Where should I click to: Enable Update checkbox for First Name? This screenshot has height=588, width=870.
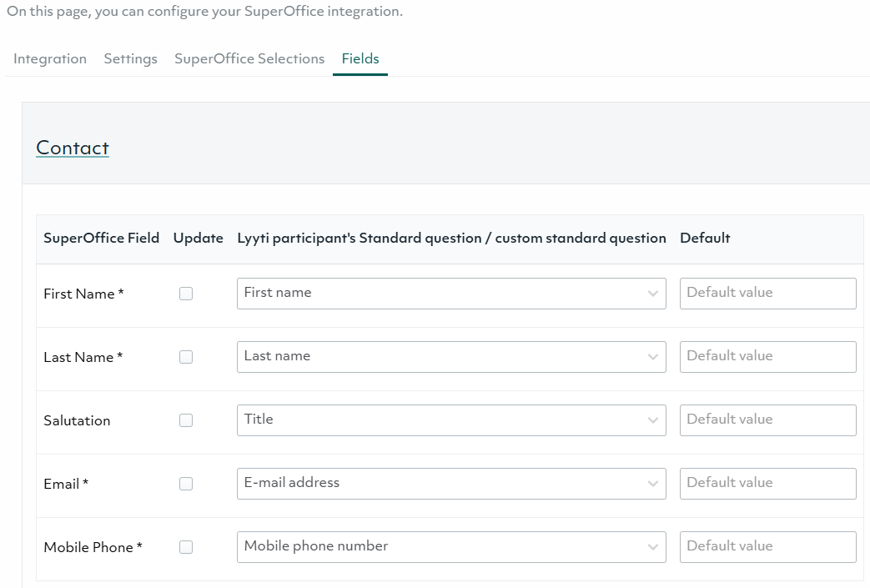tap(186, 294)
